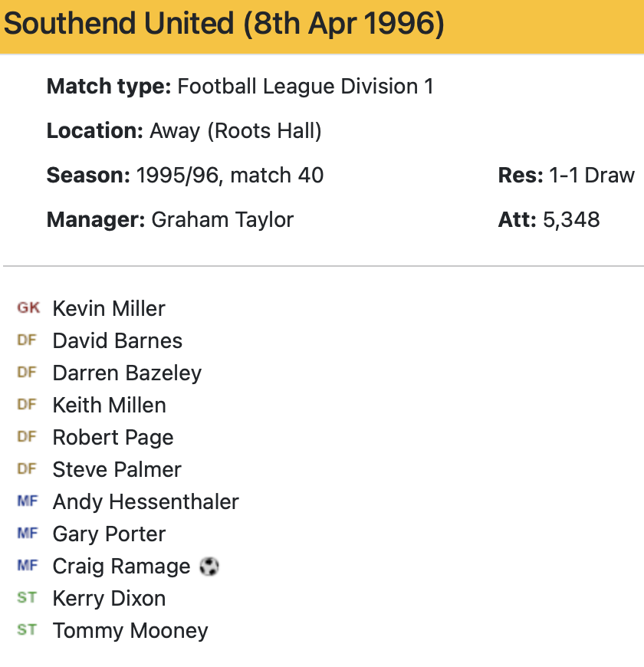Open Kevin Miller's player page

[x=109, y=308]
